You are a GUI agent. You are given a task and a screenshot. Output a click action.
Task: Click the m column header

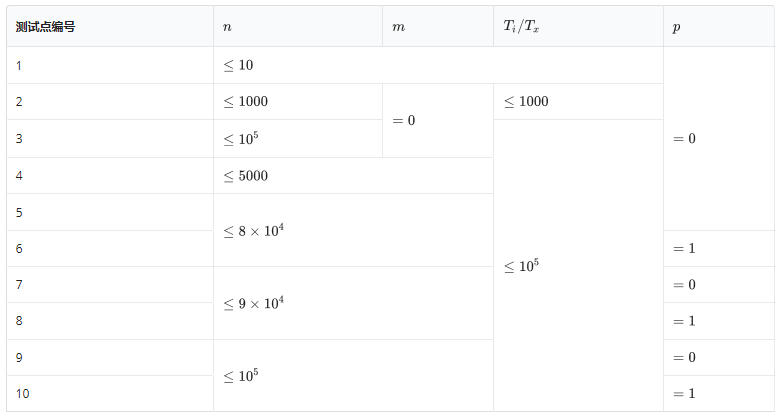click(398, 27)
